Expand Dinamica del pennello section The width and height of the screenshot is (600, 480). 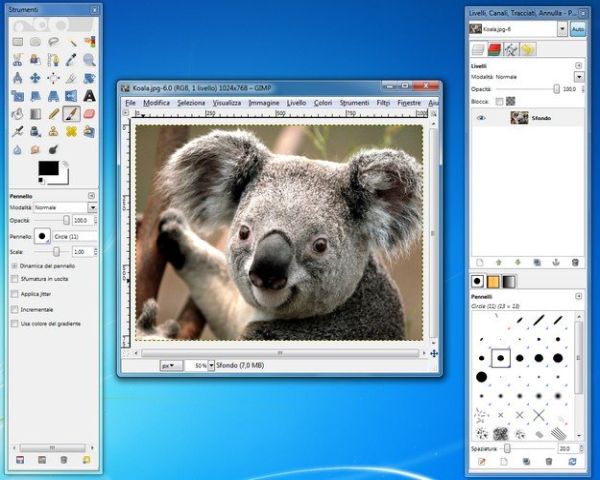[x=14, y=266]
